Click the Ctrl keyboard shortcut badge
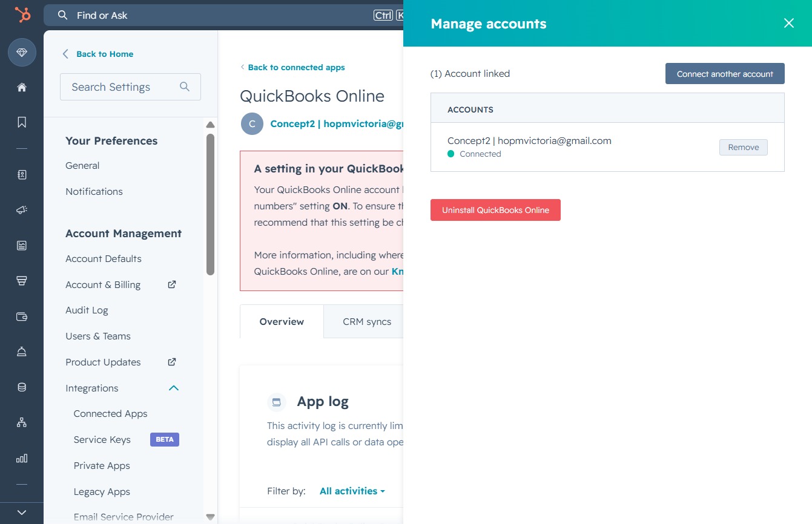 383,15
